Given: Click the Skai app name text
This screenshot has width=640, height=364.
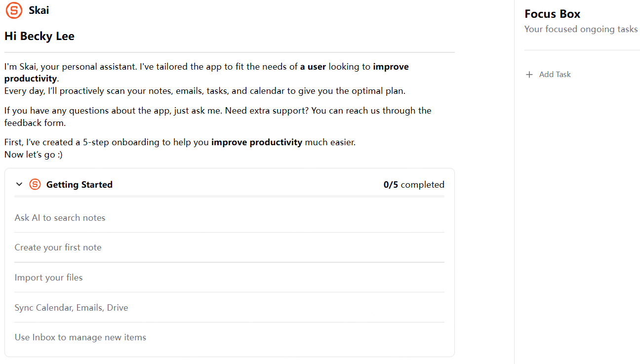Looking at the screenshot, I should (x=39, y=10).
